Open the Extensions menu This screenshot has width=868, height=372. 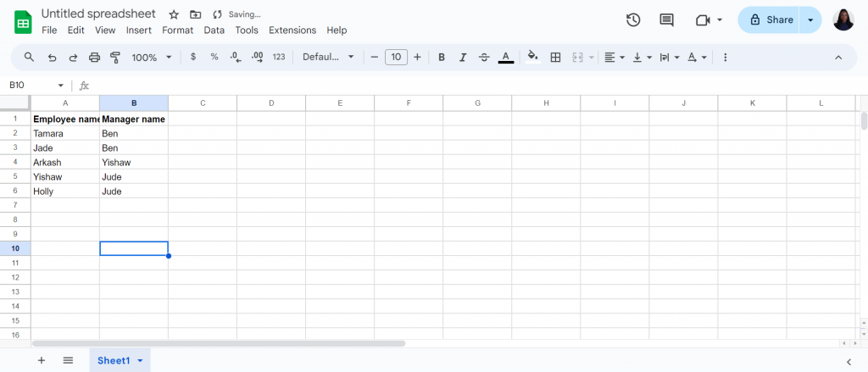[292, 30]
